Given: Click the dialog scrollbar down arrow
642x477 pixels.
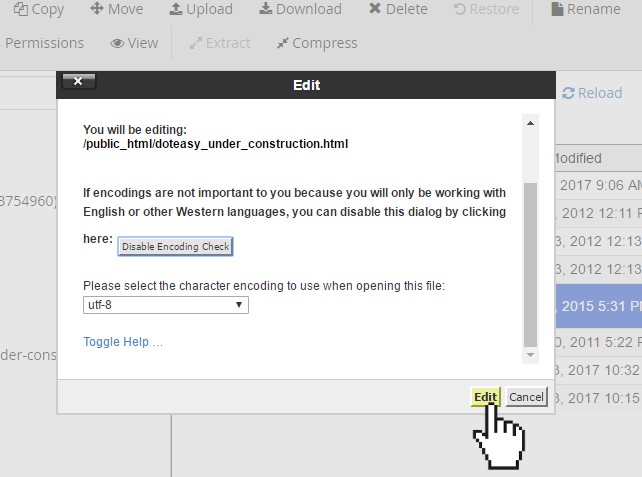Looking at the screenshot, I should click(530, 355).
